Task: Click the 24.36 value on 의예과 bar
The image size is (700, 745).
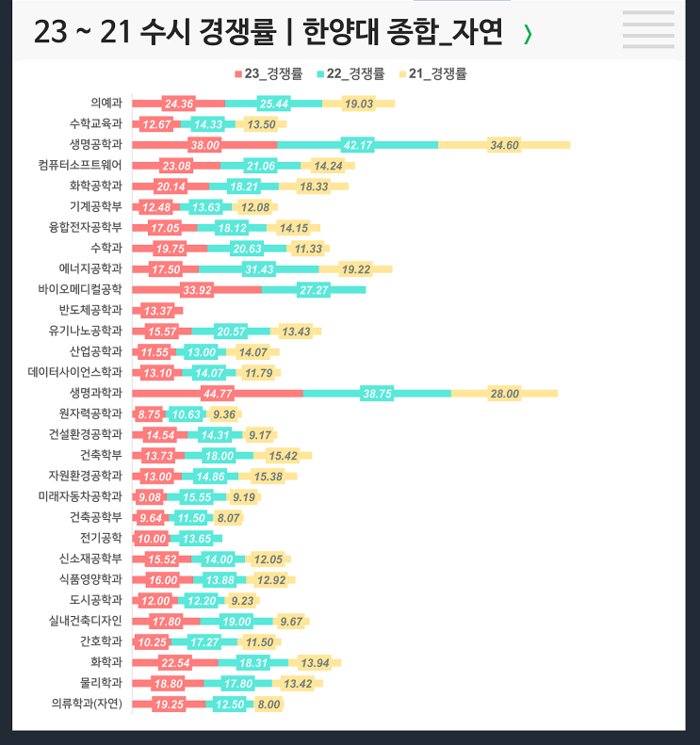Action: pos(179,104)
